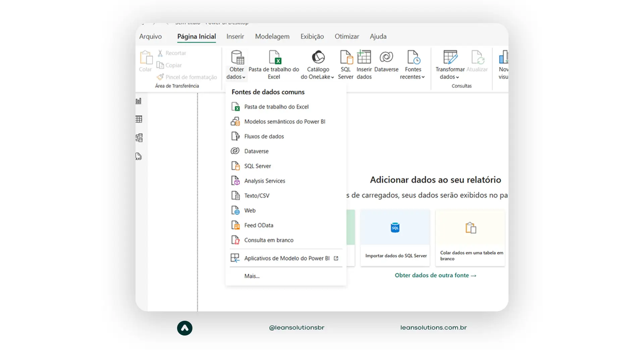Viewport: 644px width, 362px height.
Task: Select the Web data source
Action: tap(286, 210)
